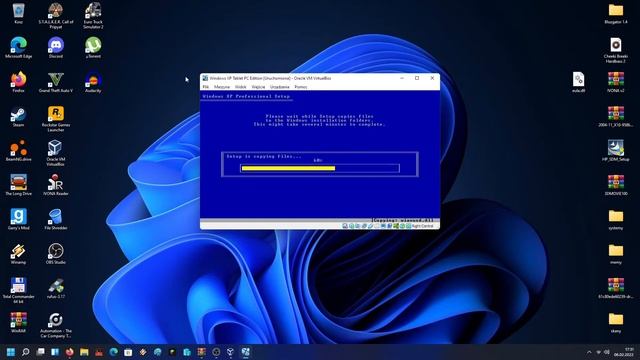Open File Explorer from the taskbar
This screenshot has width=640, height=360.
(x=84, y=352)
